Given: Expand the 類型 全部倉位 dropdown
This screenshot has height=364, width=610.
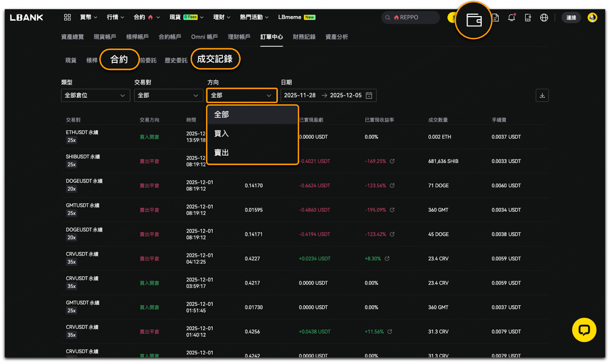Looking at the screenshot, I should click(95, 96).
